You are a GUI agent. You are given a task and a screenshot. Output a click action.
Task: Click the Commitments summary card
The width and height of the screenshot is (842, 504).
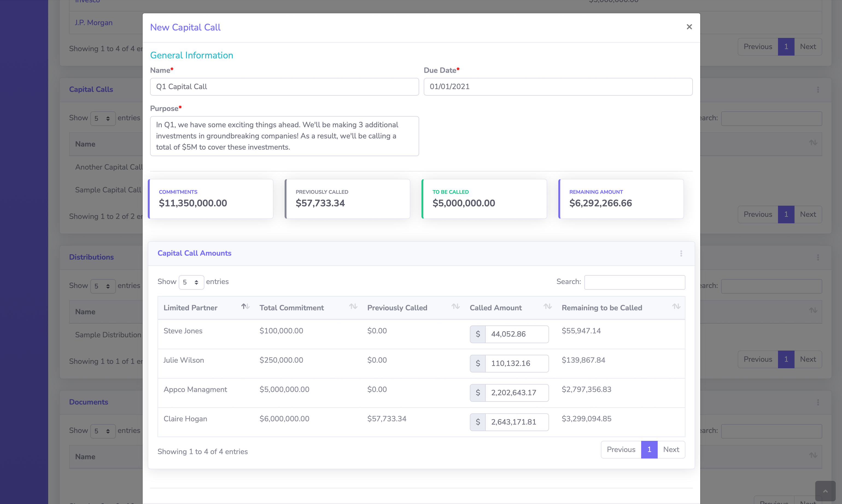(x=210, y=199)
